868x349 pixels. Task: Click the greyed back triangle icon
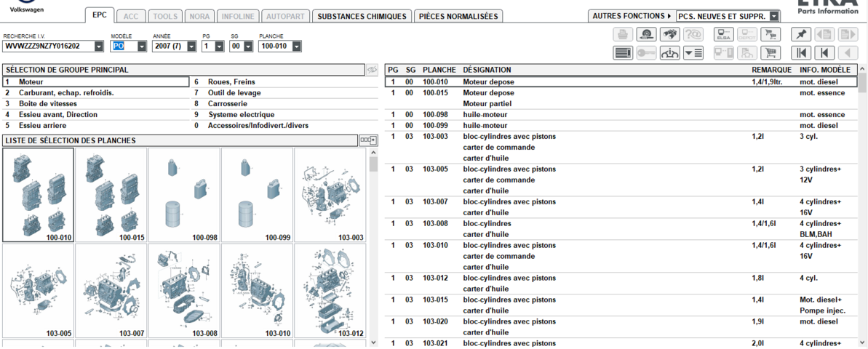848,53
